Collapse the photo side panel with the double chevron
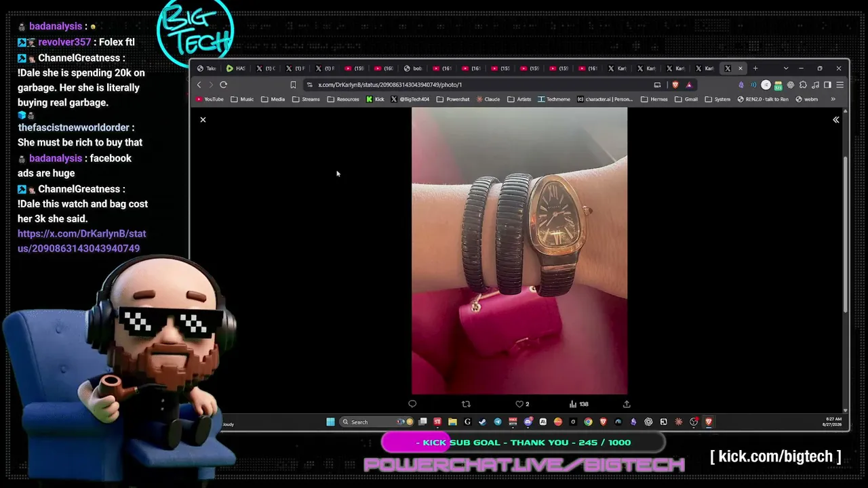This screenshot has height=488, width=868. click(835, 119)
